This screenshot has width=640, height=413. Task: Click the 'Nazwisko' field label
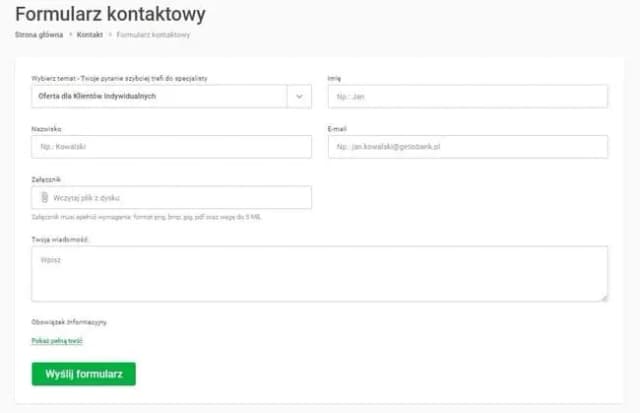(47, 129)
